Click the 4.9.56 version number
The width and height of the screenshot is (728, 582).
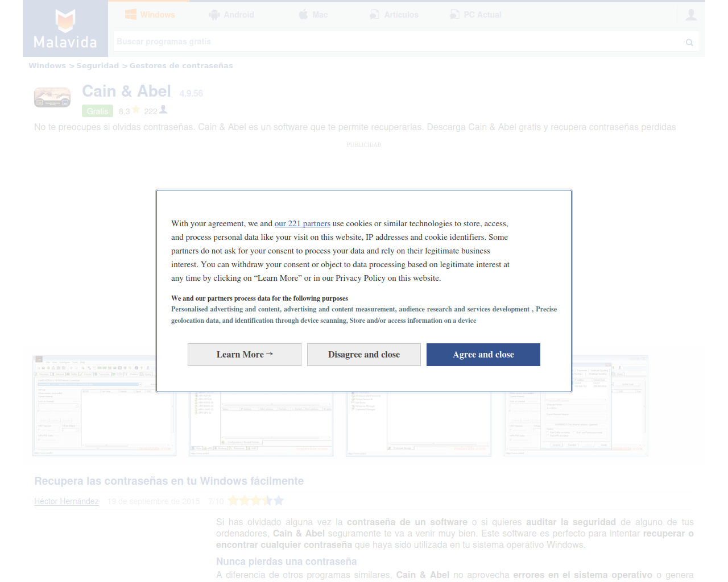click(x=191, y=94)
